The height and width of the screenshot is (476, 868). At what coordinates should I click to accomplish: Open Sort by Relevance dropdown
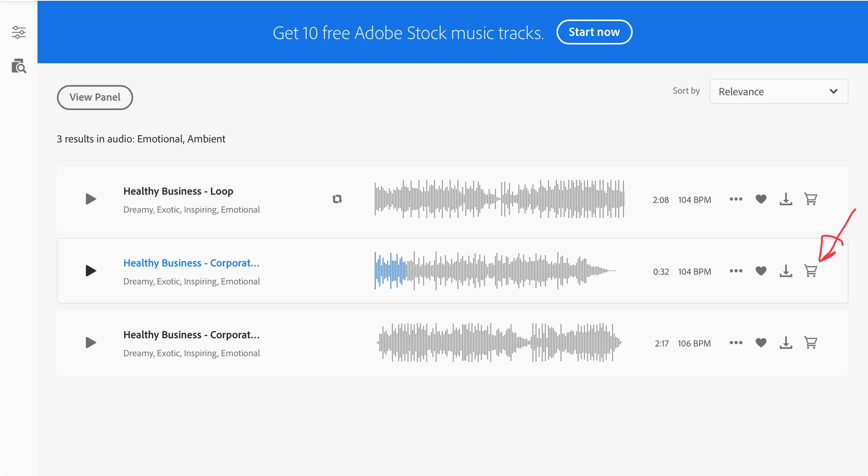[778, 91]
